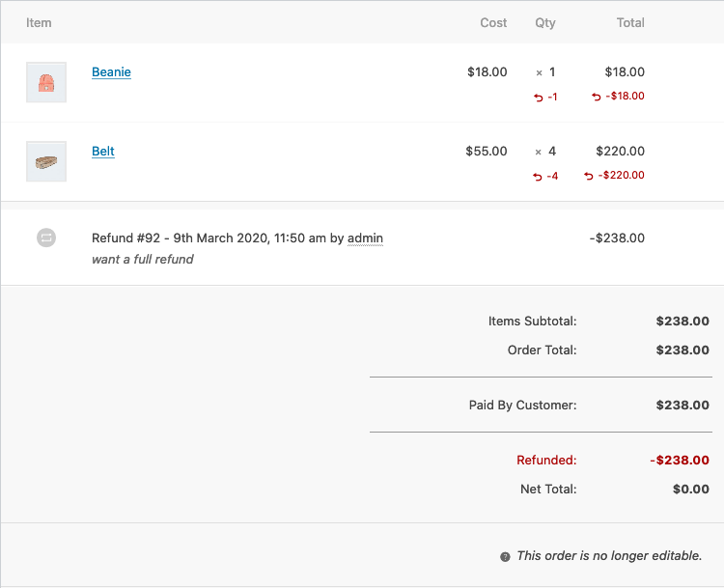Click the Net Total $0.00 value
This screenshot has width=724, height=588.
[691, 489]
